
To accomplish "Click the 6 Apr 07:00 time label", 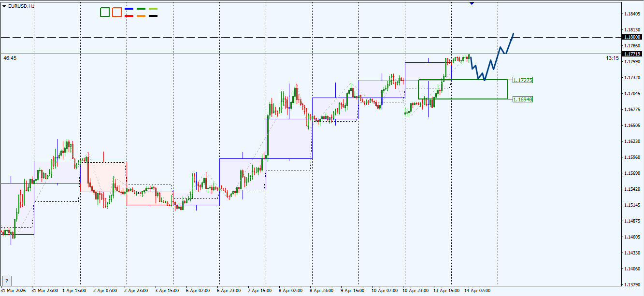I will pos(198,291).
